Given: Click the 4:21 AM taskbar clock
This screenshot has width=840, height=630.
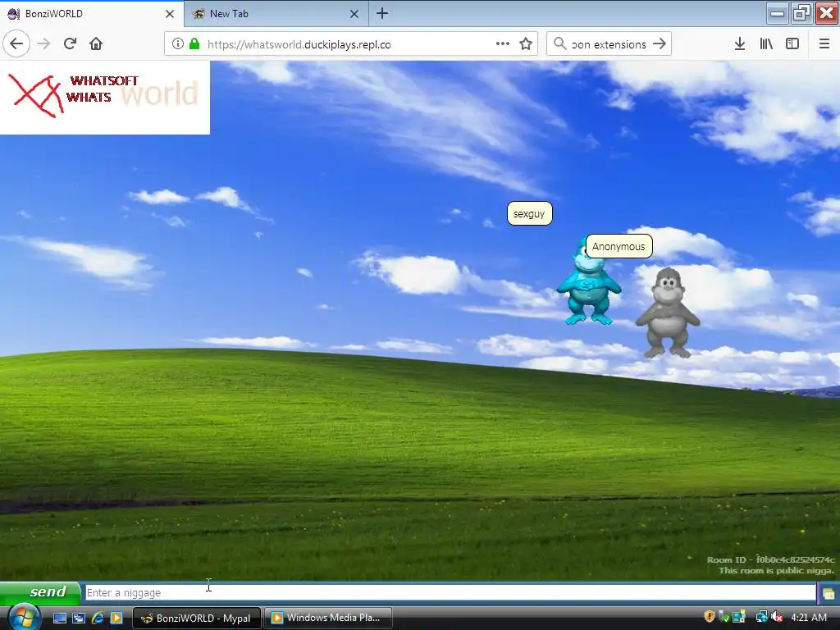Looking at the screenshot, I should [x=809, y=618].
